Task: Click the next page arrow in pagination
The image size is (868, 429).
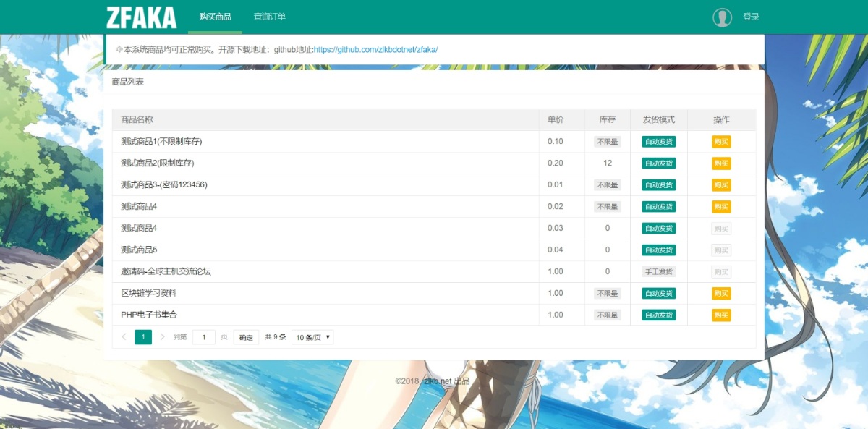Action: 161,336
